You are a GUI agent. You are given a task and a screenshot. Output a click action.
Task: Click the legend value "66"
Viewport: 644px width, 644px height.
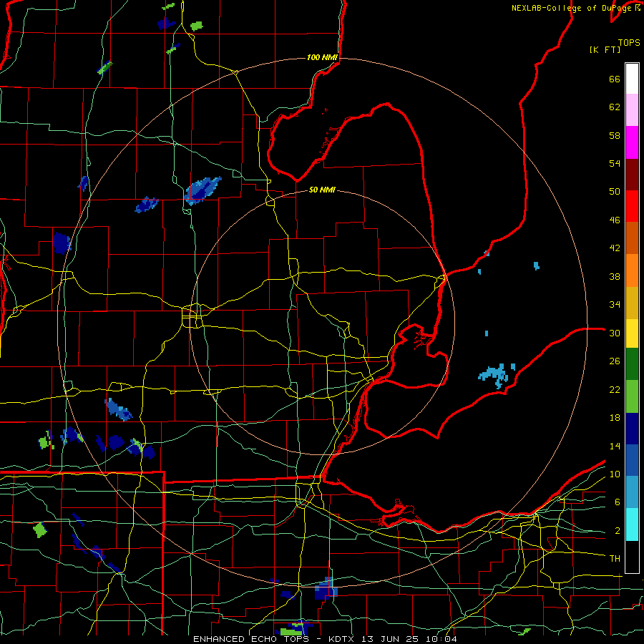pyautogui.click(x=615, y=79)
